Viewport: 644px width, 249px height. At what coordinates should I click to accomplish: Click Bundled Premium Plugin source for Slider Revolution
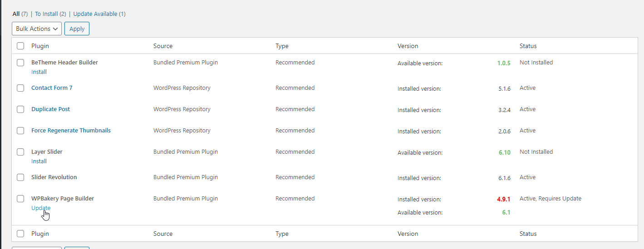[x=186, y=177]
